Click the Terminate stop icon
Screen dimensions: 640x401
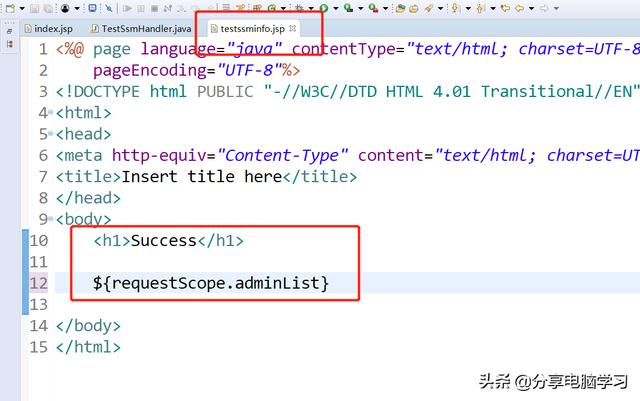coord(154,8)
